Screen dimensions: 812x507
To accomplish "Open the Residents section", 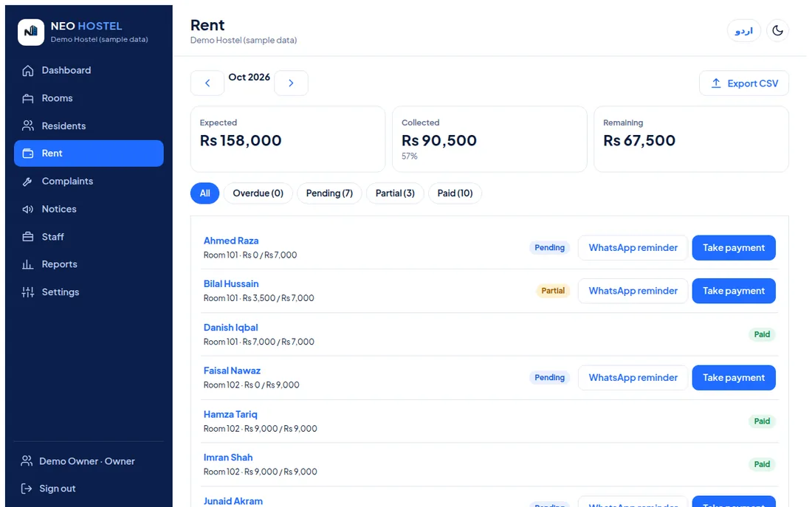I will point(89,126).
